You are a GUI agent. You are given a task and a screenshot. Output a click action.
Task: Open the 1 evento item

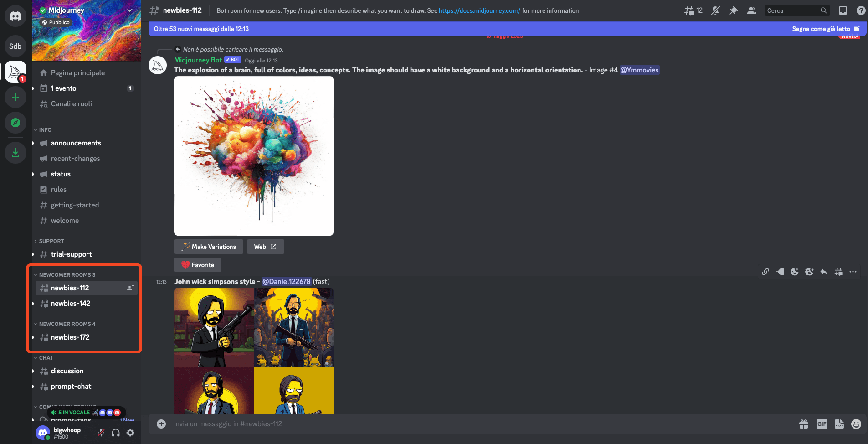coord(86,88)
